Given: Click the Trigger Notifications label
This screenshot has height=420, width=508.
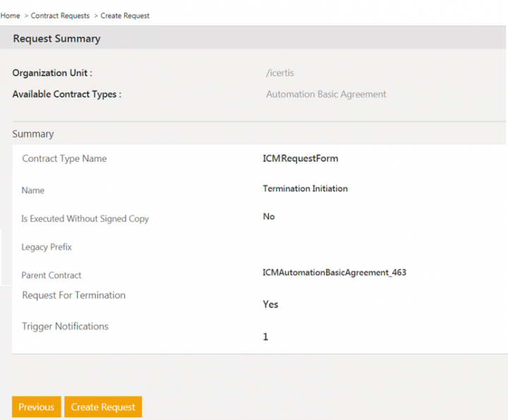Looking at the screenshot, I should point(65,326).
